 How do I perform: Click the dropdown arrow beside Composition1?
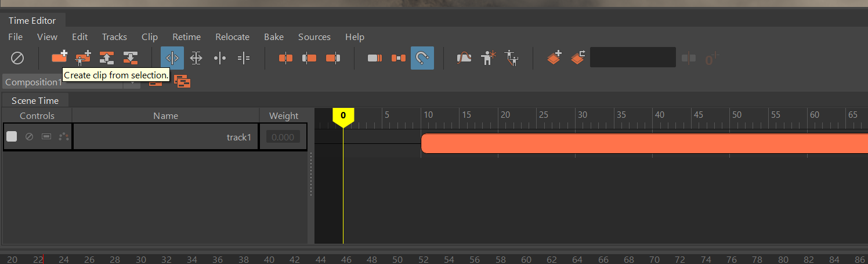[133, 82]
